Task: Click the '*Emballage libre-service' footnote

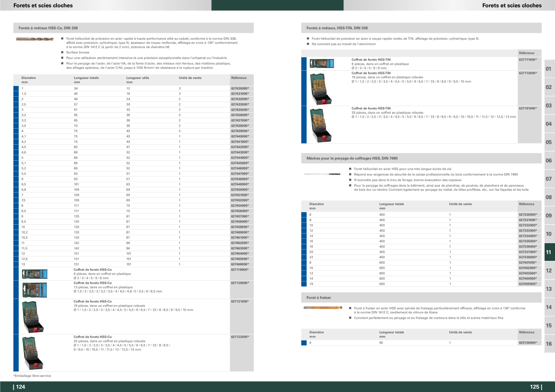Action: [32, 376]
